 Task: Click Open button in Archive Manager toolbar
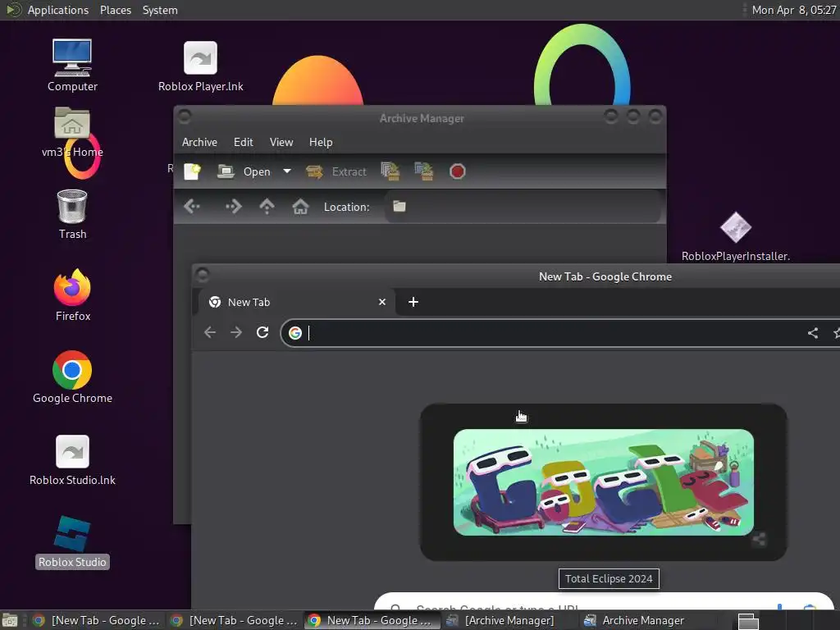pos(244,171)
